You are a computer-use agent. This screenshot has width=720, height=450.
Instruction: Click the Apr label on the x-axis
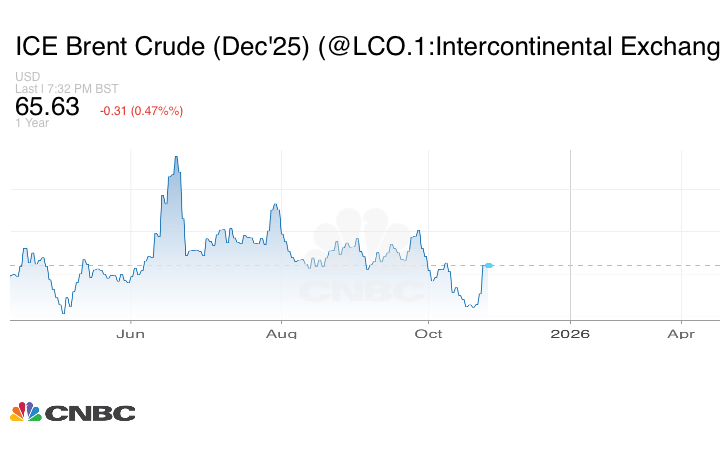pyautogui.click(x=681, y=333)
